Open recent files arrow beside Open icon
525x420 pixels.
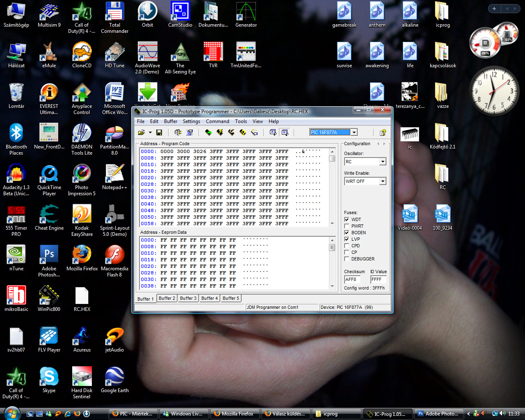click(150, 132)
